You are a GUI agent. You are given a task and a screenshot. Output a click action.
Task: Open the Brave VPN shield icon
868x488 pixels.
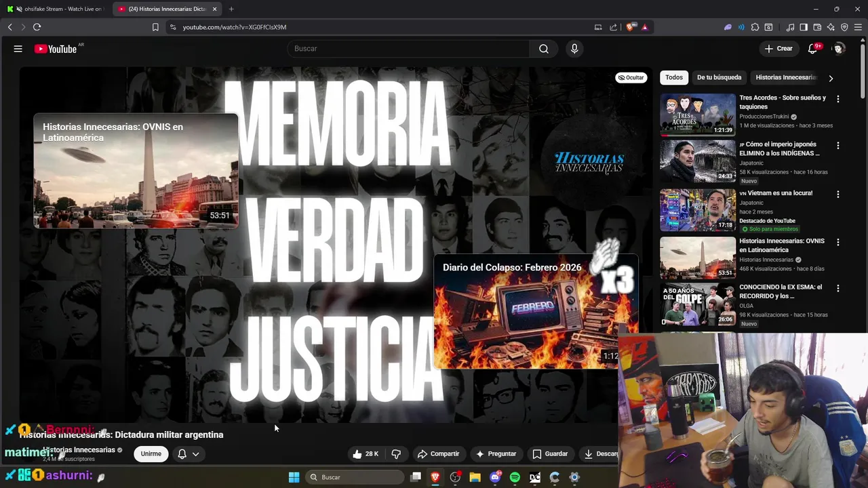tap(844, 27)
